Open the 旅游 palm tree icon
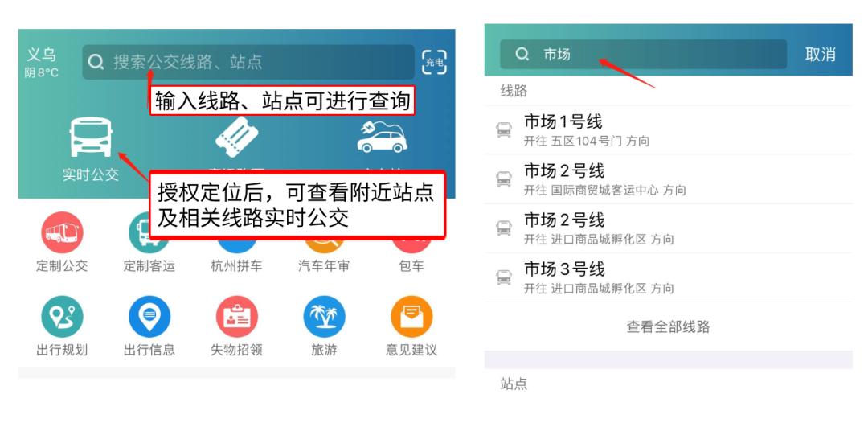This screenshot has height=431, width=868. tap(324, 317)
